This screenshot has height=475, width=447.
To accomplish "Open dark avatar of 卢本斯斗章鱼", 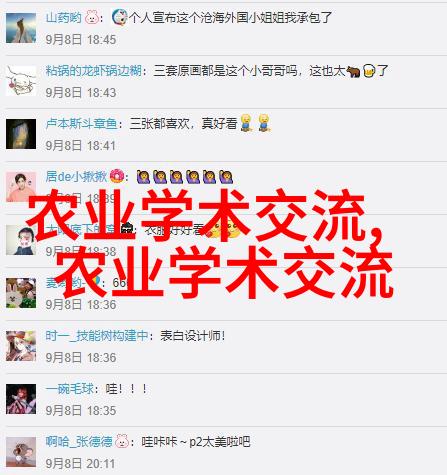I will pyautogui.click(x=21, y=134).
